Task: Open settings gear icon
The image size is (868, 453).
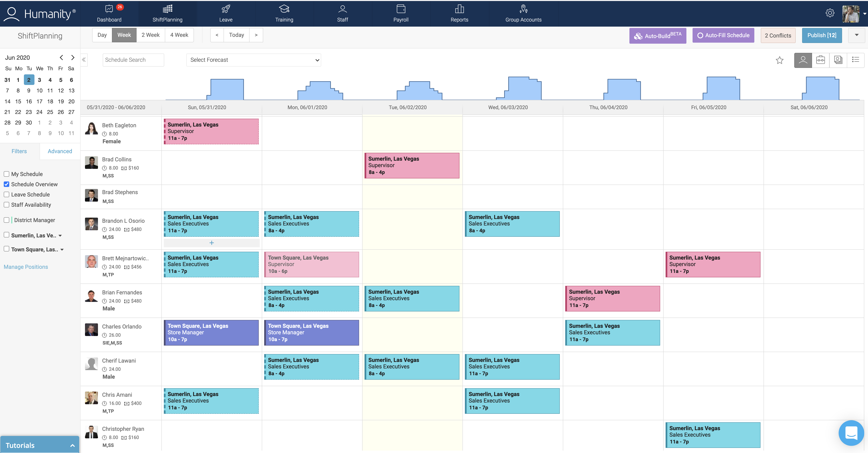Action: pyautogui.click(x=830, y=13)
